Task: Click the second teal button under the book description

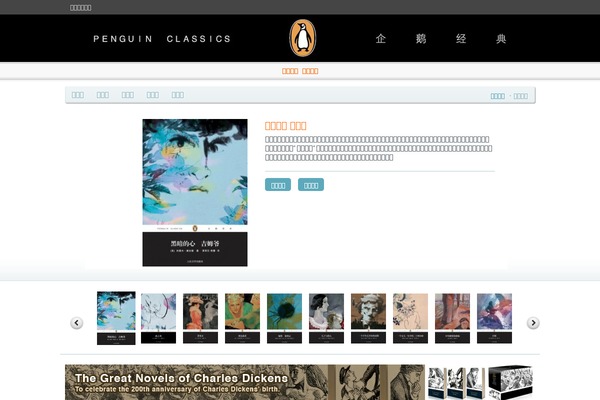Action: [x=311, y=185]
